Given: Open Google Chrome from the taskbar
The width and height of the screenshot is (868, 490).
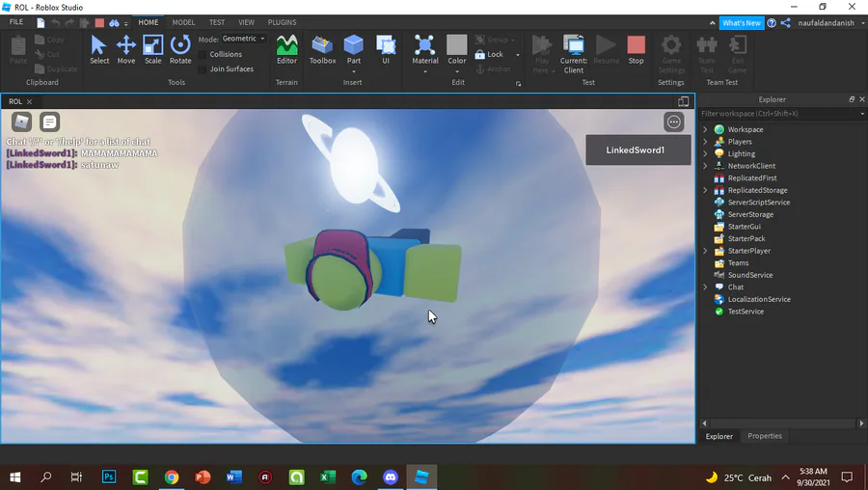Looking at the screenshot, I should pos(172,476).
